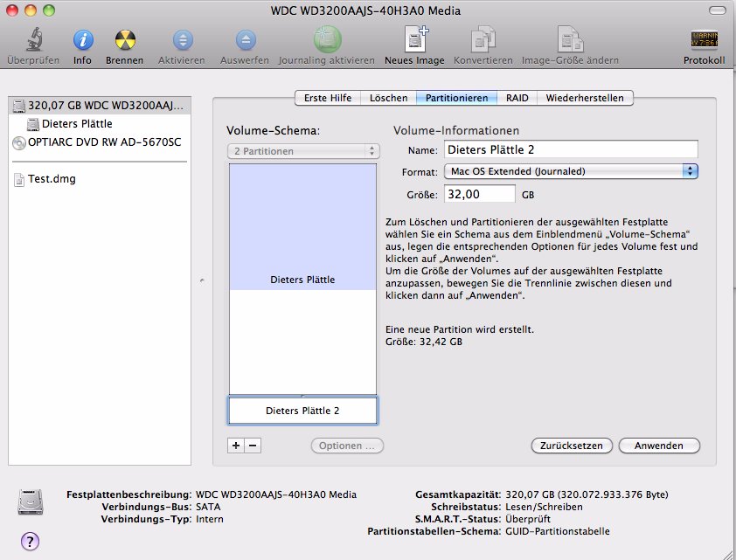Click the Neues Image toolbar icon
The image size is (736, 560).
click(414, 40)
